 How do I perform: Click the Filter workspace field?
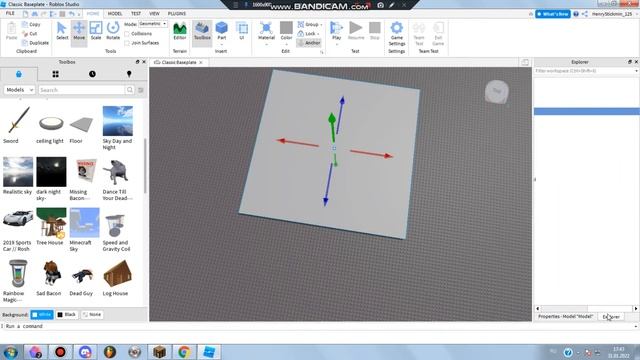tap(584, 71)
